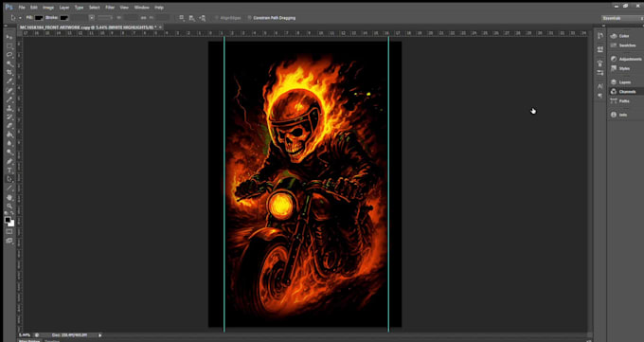Select the Horizontal Type tool

(9, 171)
